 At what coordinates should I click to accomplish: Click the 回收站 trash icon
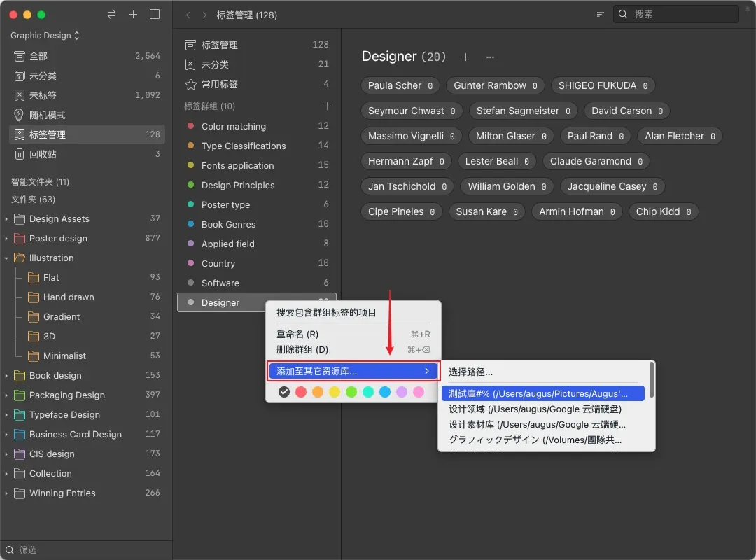20,154
